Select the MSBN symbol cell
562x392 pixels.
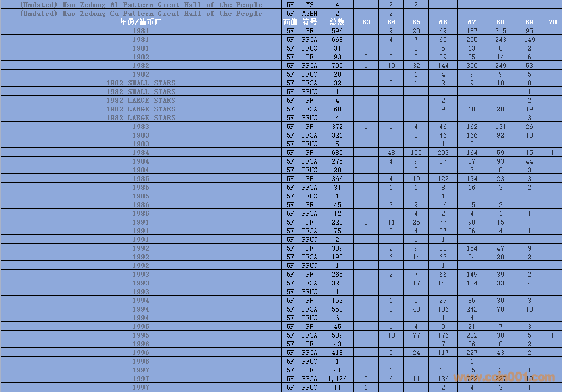click(x=309, y=14)
